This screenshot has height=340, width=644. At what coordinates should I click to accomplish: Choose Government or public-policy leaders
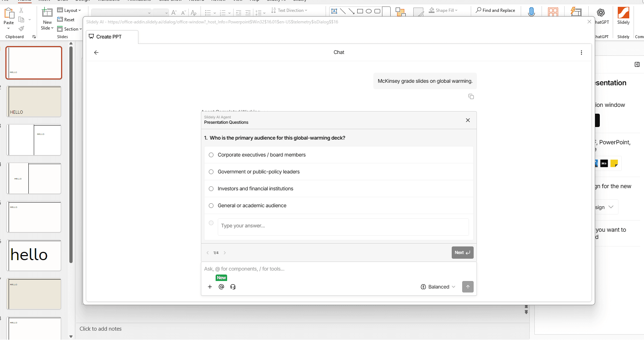[x=339, y=172]
